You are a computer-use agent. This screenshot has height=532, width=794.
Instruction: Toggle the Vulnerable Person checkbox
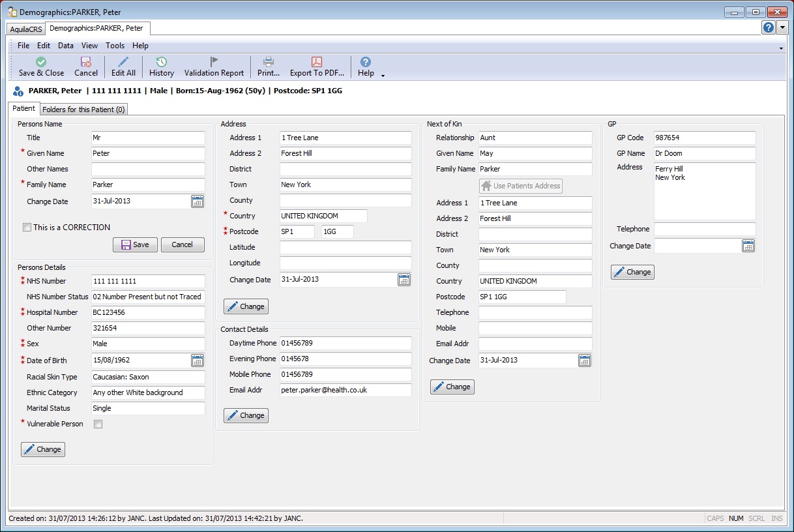(x=98, y=424)
